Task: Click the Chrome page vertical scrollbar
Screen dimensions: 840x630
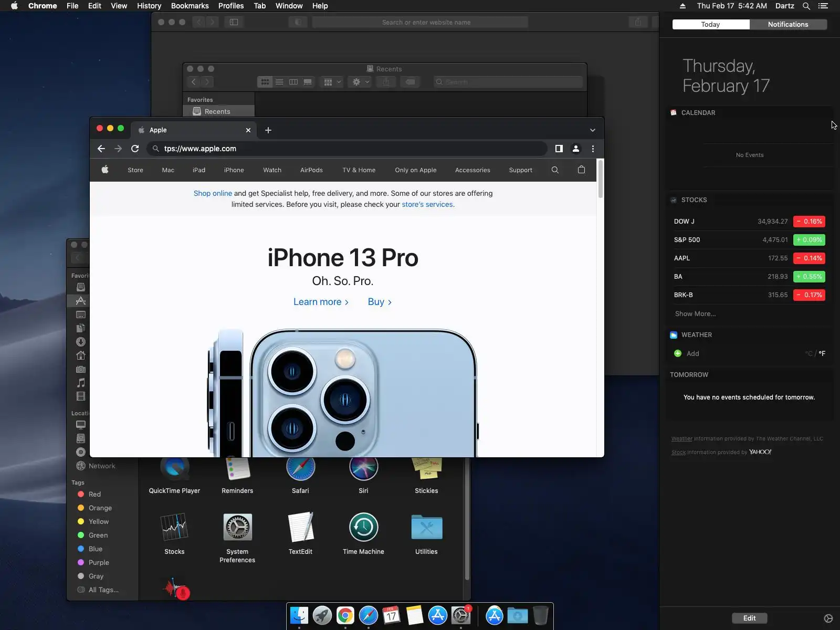Action: [601, 179]
